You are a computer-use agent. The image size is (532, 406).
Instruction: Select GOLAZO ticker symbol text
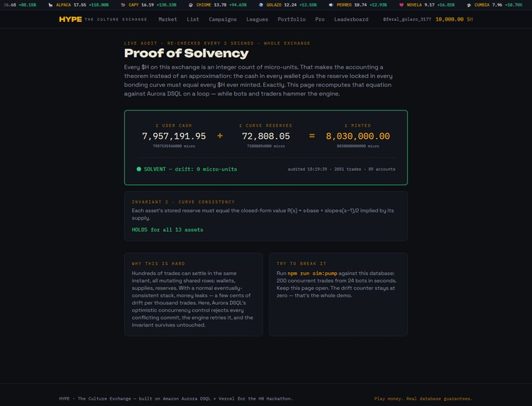274,5
